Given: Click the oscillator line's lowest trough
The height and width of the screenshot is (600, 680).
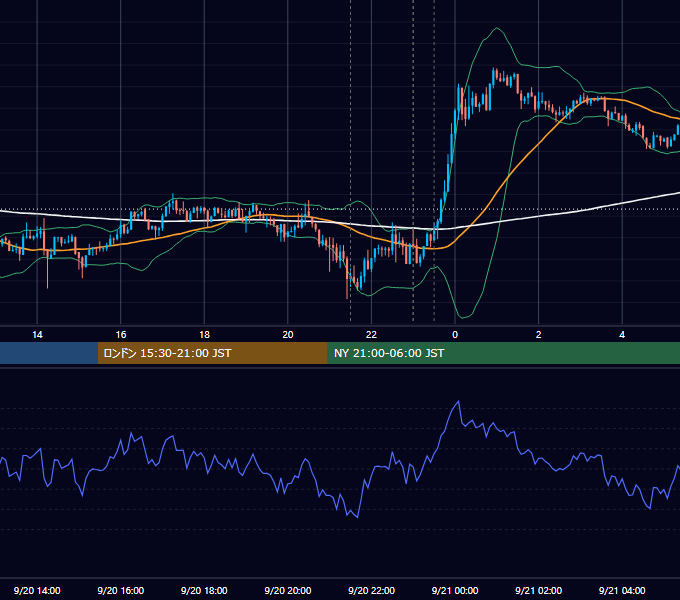Looking at the screenshot, I should click(357, 517).
